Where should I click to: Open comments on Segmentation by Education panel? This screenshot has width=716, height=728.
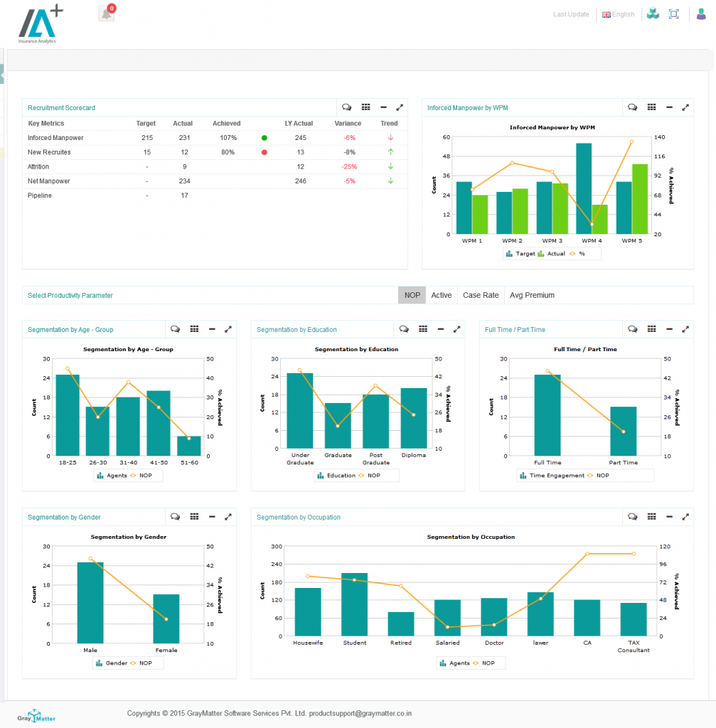[x=404, y=329]
